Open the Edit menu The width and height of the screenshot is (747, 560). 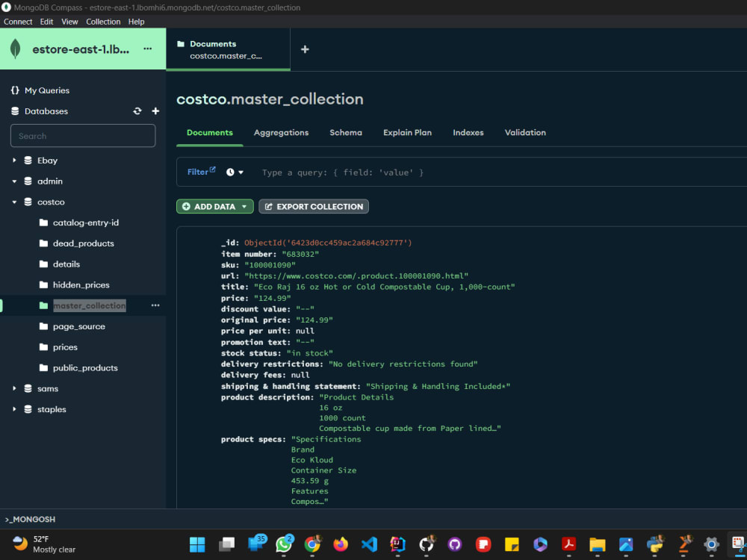coord(46,22)
